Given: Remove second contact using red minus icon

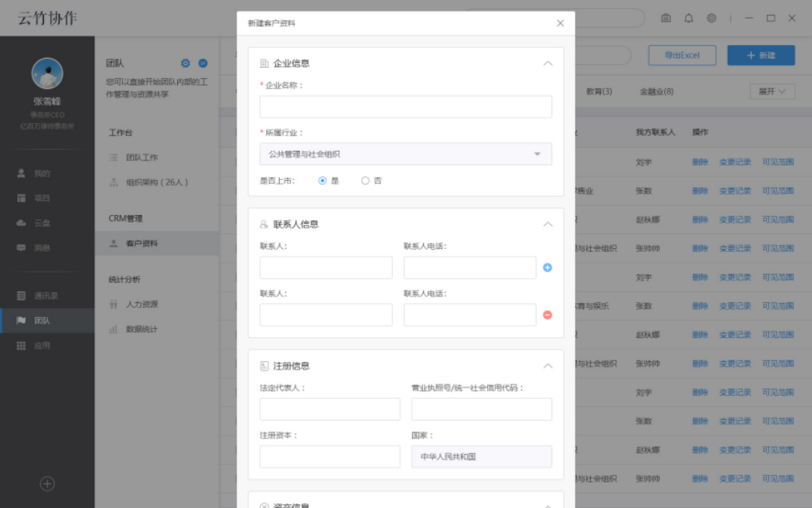Looking at the screenshot, I should [x=548, y=315].
